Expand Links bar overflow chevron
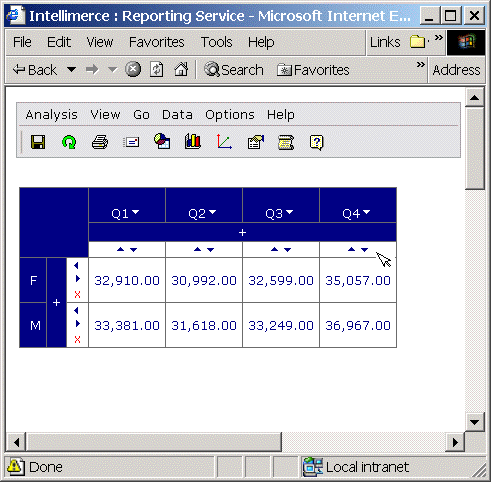Image resolution: width=491 pixels, height=482 pixels. (439, 37)
